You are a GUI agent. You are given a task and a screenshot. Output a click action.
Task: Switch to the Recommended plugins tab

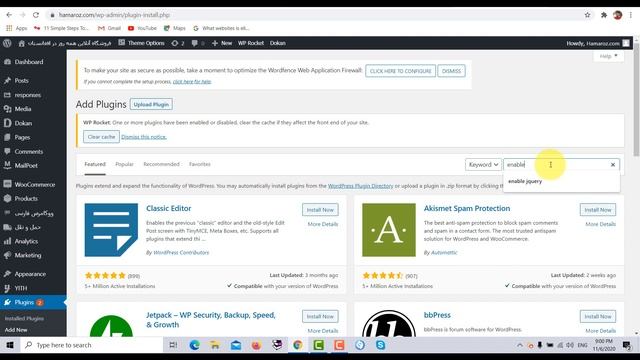(161, 164)
